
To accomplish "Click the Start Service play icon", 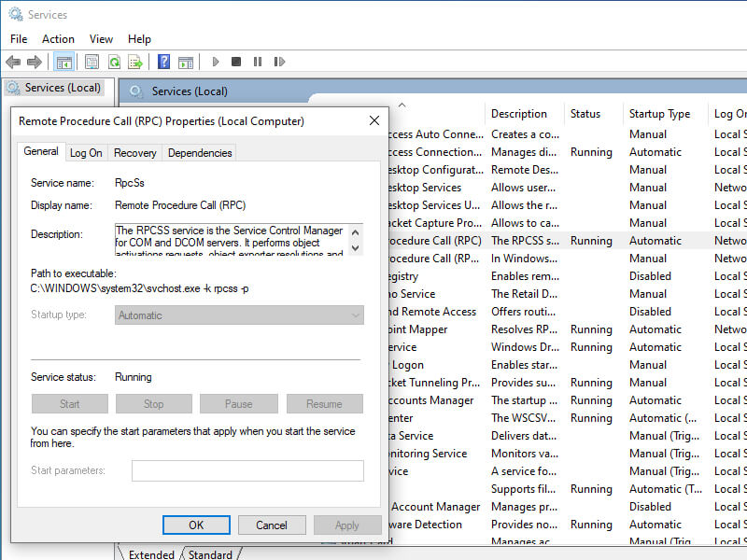I will point(216,62).
